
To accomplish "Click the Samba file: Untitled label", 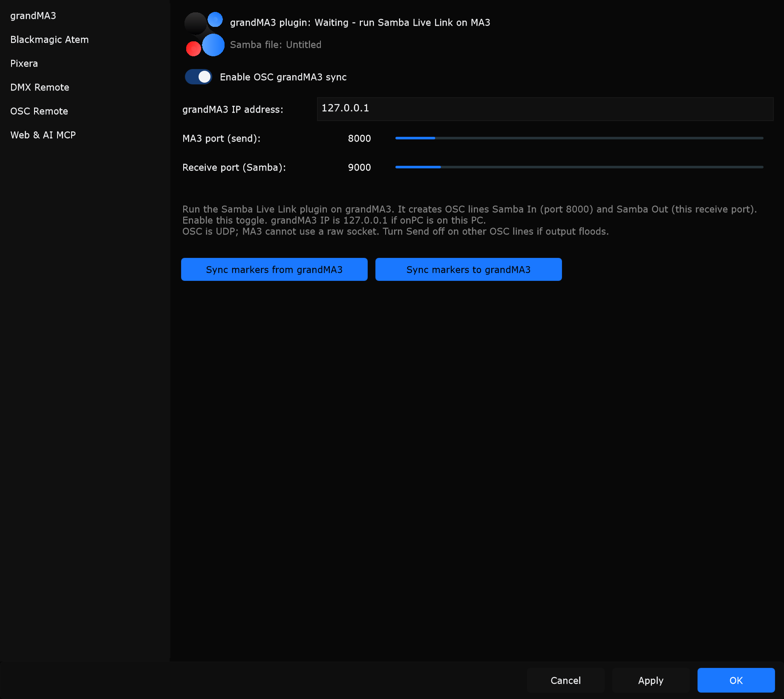I will click(x=276, y=45).
